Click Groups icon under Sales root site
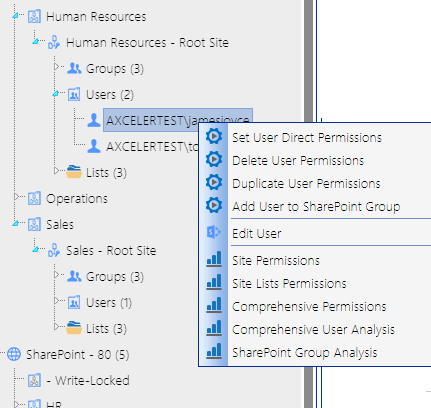 (x=74, y=276)
